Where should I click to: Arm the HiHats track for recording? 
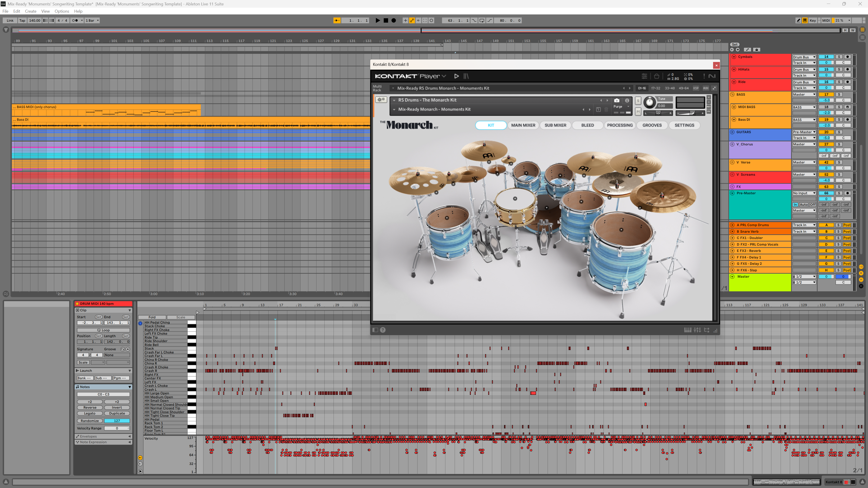coord(847,69)
